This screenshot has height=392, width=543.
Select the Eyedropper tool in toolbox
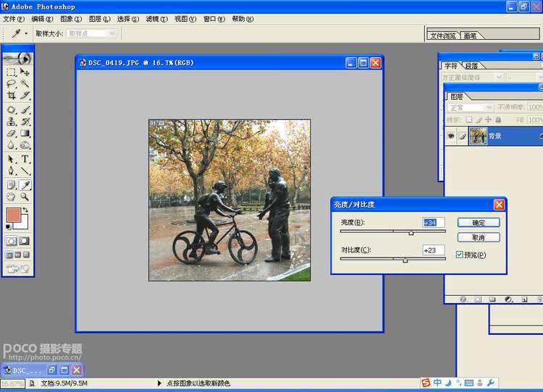coord(25,185)
